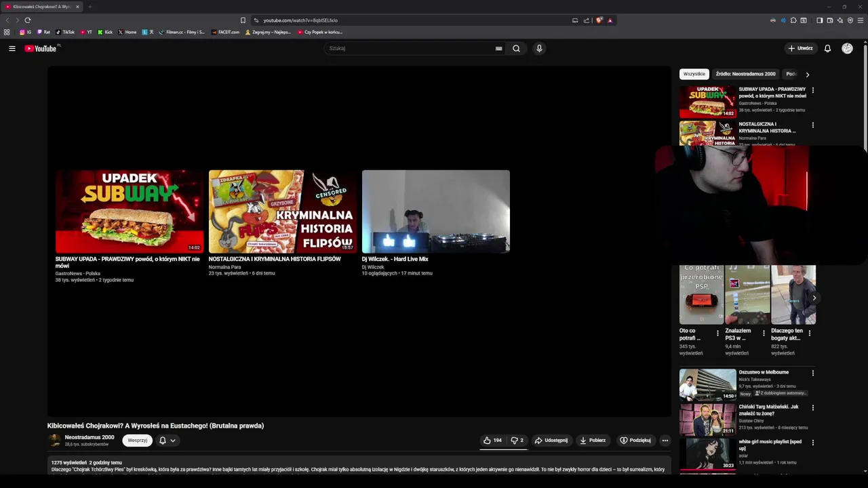Open the Brave wallet icon

click(830, 20)
